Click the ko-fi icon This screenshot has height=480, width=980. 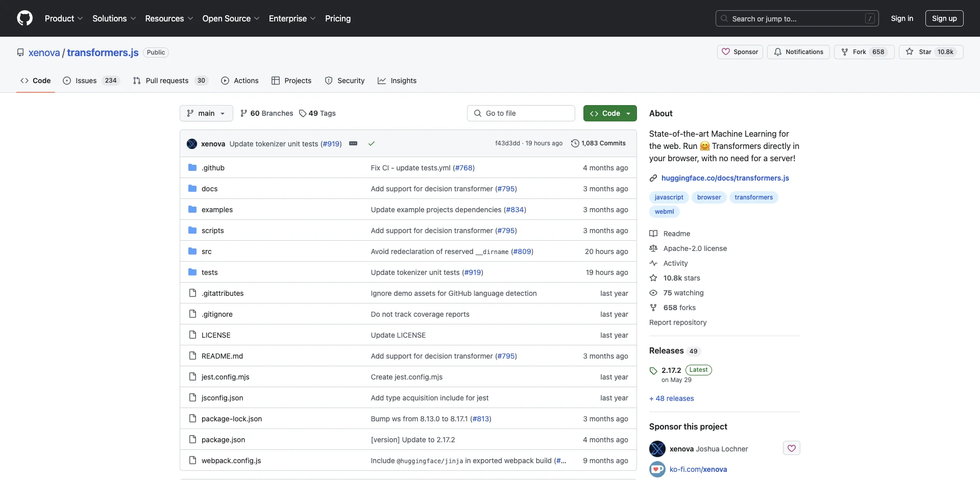click(x=657, y=469)
